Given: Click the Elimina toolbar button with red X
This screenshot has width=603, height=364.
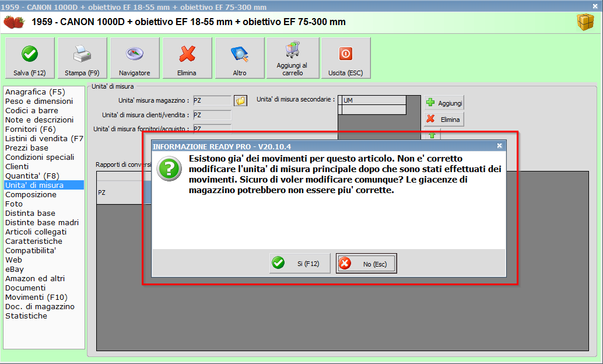Looking at the screenshot, I should [187, 58].
